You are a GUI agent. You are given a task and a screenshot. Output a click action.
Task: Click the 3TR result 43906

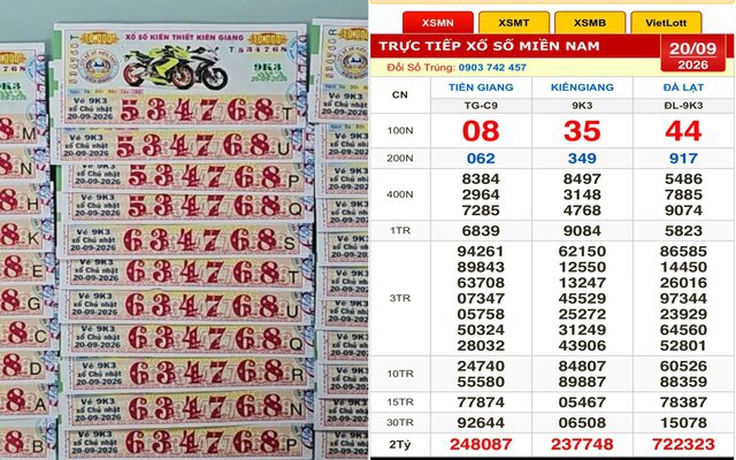click(x=582, y=346)
